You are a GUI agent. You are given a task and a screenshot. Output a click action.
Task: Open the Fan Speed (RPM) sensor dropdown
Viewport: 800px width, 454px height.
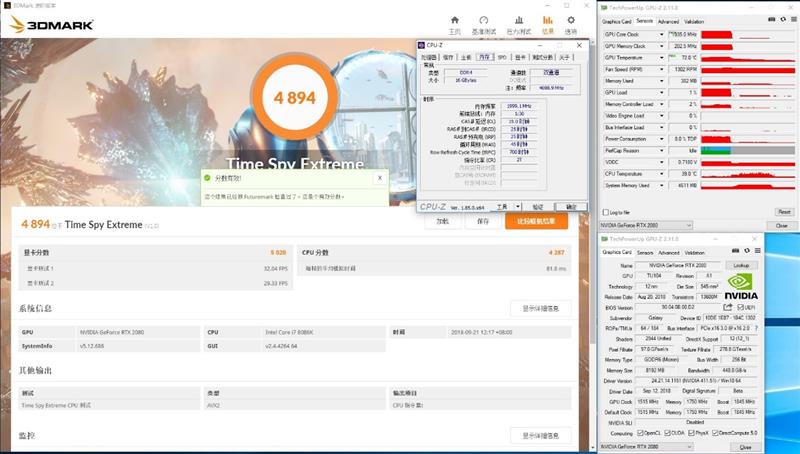[662, 69]
